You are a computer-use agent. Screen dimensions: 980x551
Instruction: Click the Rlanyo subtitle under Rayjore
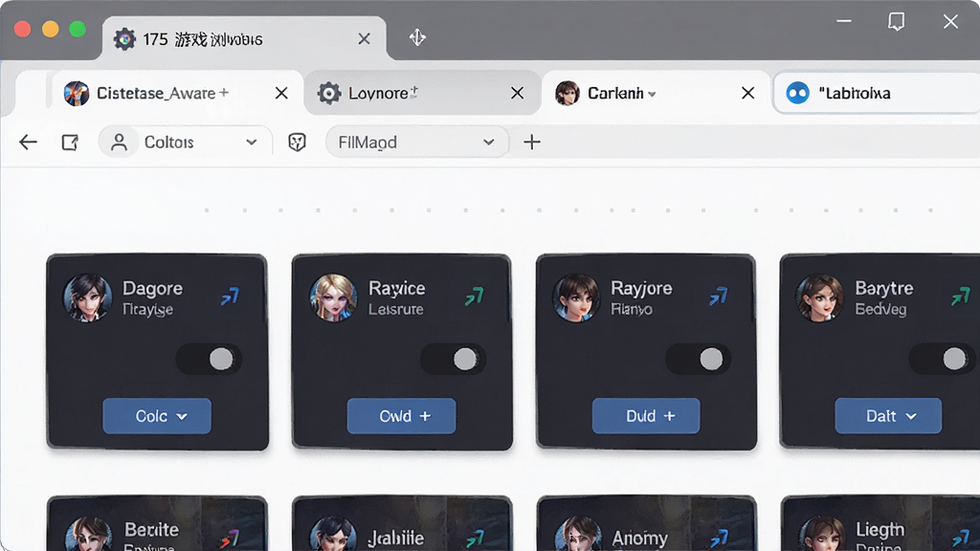632,309
